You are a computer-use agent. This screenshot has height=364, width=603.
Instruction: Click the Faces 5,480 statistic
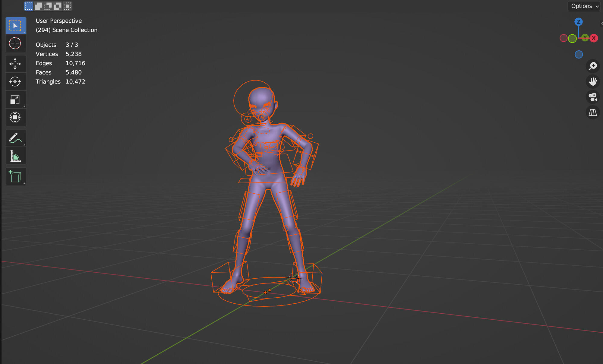click(59, 72)
